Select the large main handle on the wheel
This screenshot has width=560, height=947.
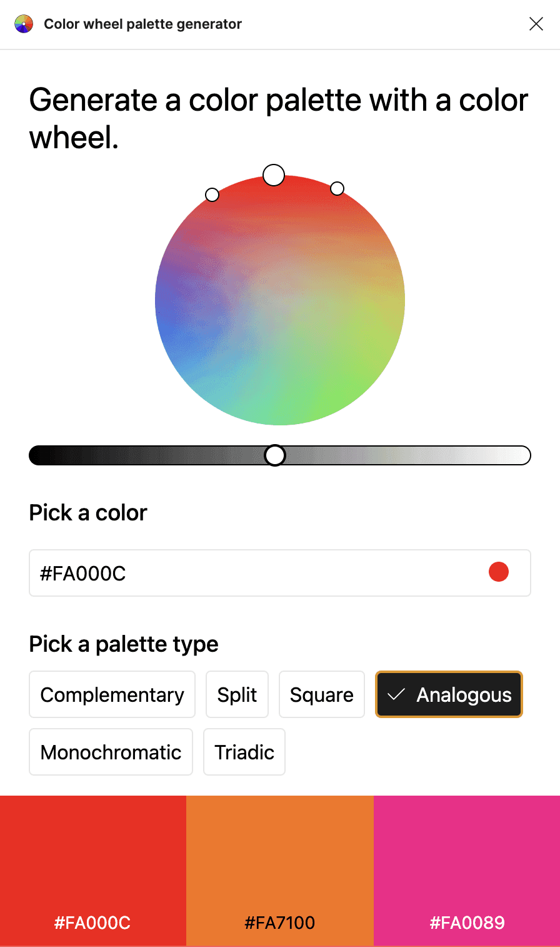pyautogui.click(x=274, y=175)
